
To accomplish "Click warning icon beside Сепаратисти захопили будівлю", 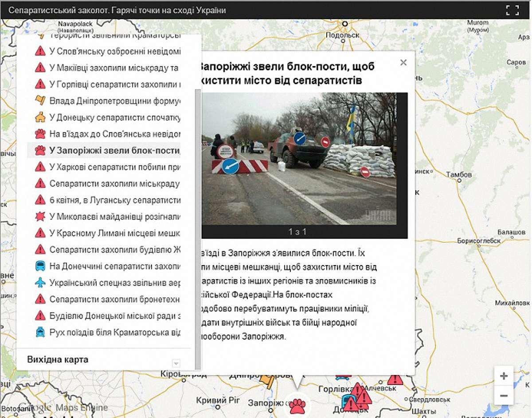I will pos(40,250).
